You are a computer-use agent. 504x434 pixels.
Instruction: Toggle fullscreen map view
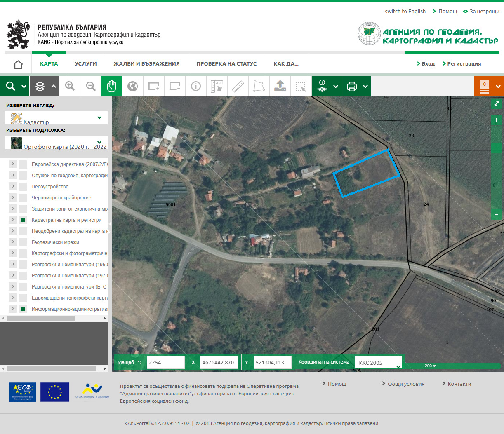click(x=496, y=103)
